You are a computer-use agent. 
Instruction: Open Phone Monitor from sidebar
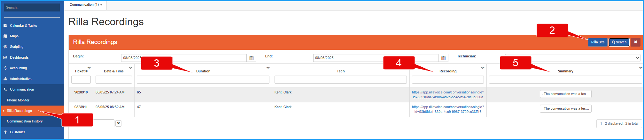[x=18, y=100]
